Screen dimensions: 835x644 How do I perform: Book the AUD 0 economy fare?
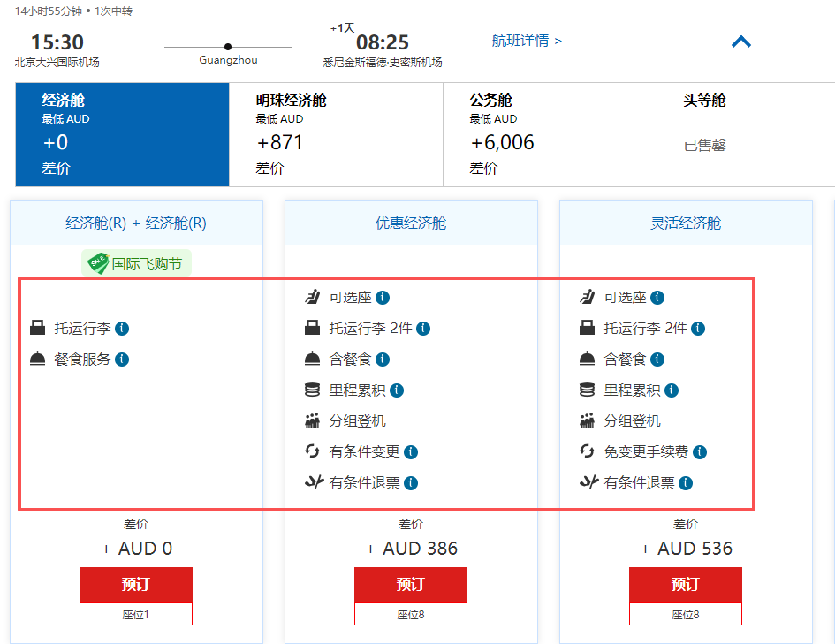point(136,585)
